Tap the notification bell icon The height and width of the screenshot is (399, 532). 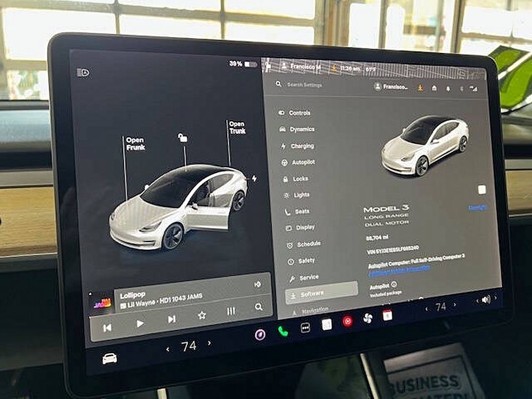coord(448,88)
